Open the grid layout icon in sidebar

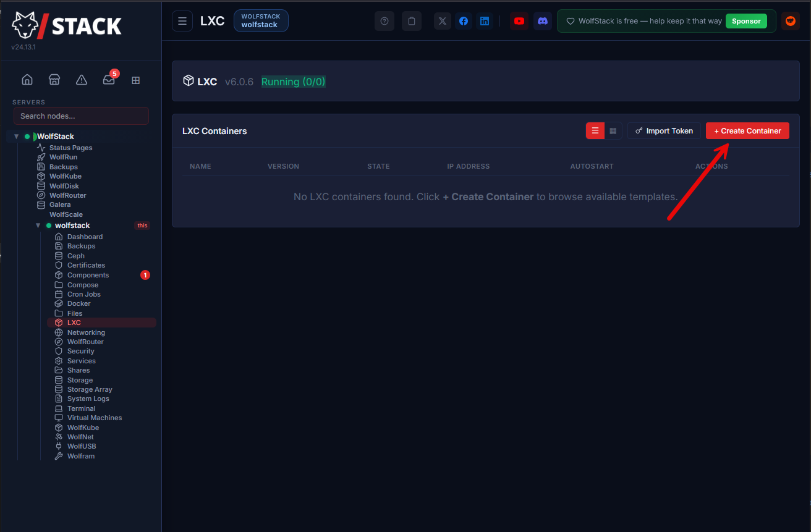(x=136, y=80)
